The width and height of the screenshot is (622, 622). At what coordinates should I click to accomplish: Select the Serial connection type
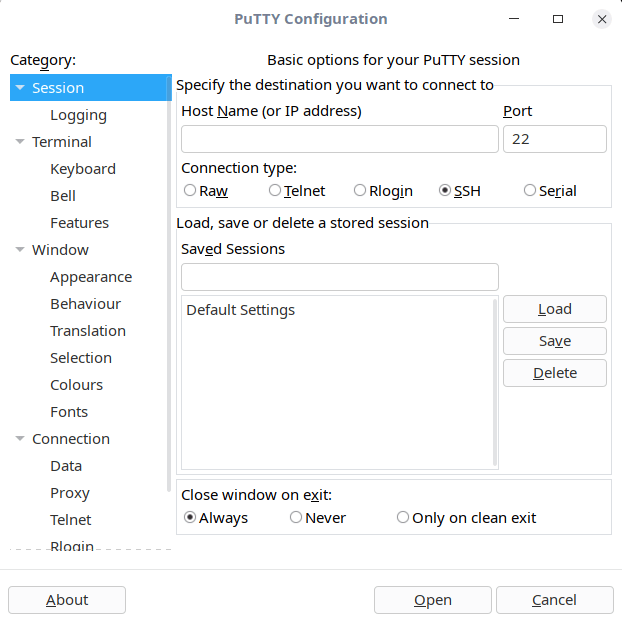530,191
